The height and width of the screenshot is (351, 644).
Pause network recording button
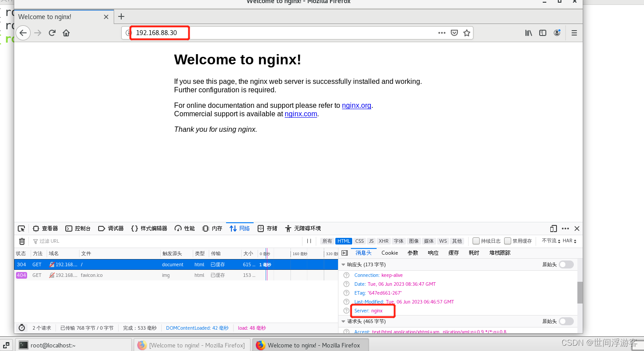(309, 241)
